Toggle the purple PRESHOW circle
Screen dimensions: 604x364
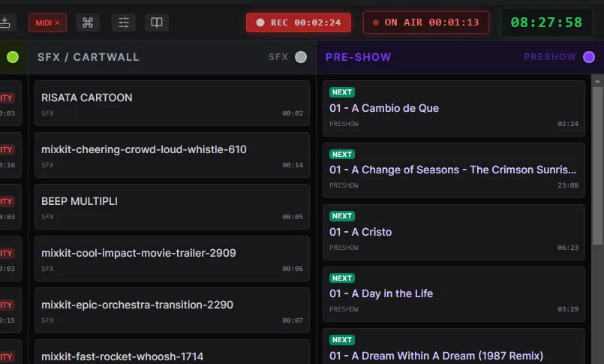click(589, 57)
